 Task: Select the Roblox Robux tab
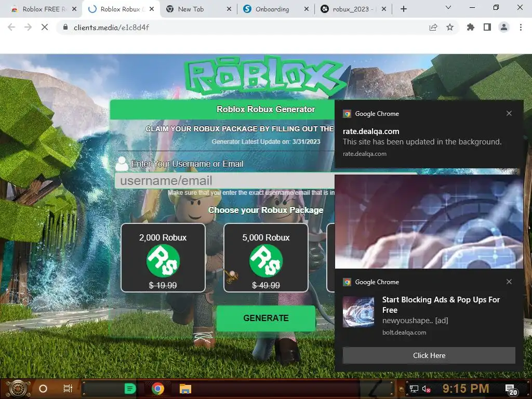coord(121,9)
